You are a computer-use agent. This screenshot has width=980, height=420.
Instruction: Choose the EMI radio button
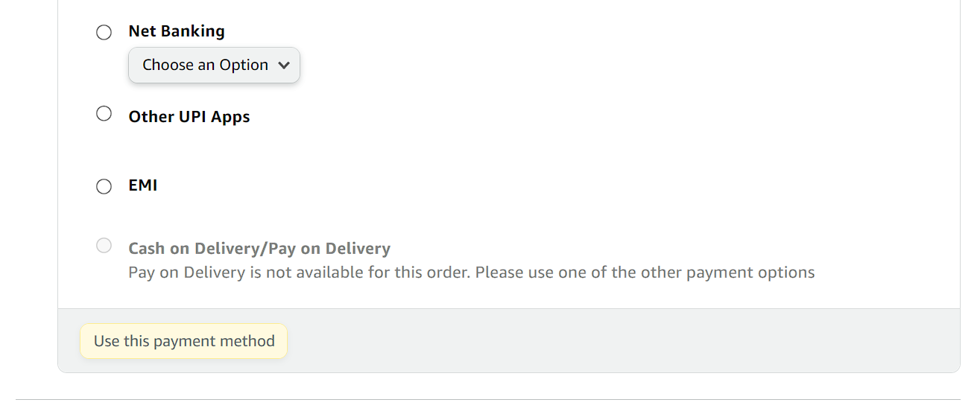pos(104,186)
